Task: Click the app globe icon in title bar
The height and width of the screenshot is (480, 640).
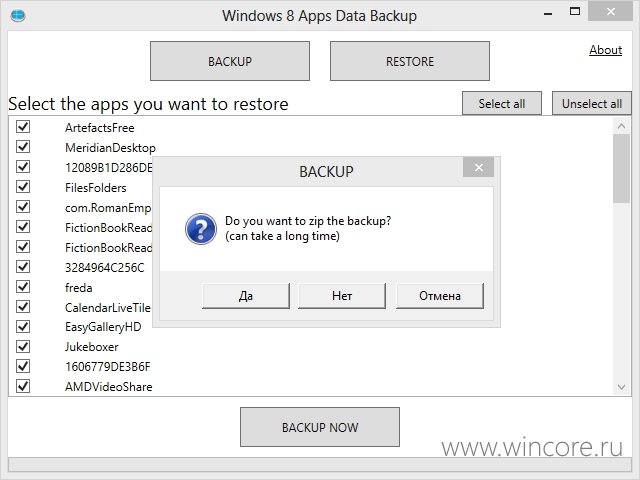Action: click(x=18, y=16)
